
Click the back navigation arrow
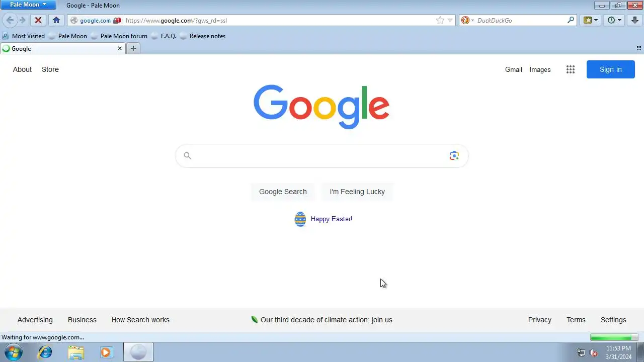(10, 21)
